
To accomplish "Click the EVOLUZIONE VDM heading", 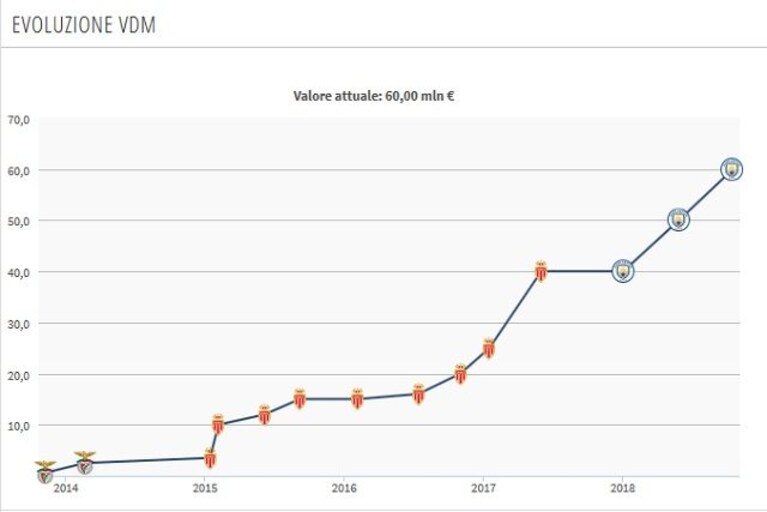I will click(84, 25).
